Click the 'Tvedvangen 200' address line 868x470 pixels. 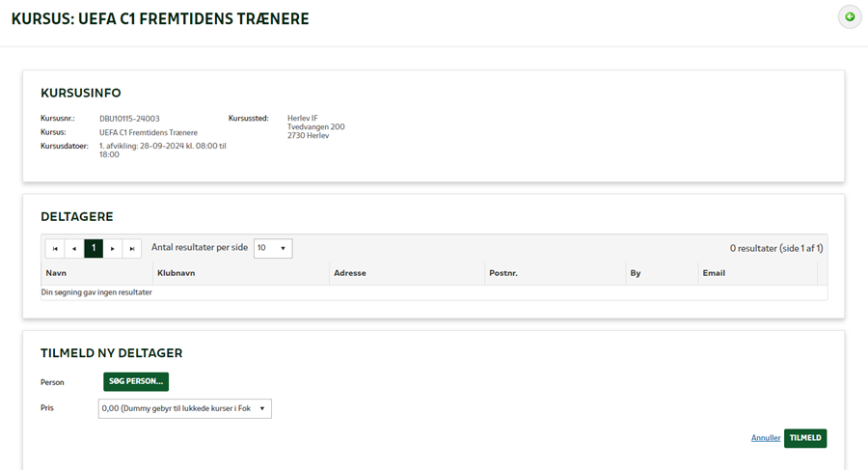(315, 127)
